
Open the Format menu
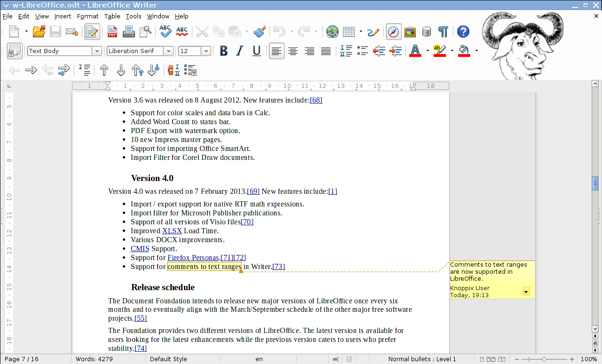pyautogui.click(x=87, y=16)
